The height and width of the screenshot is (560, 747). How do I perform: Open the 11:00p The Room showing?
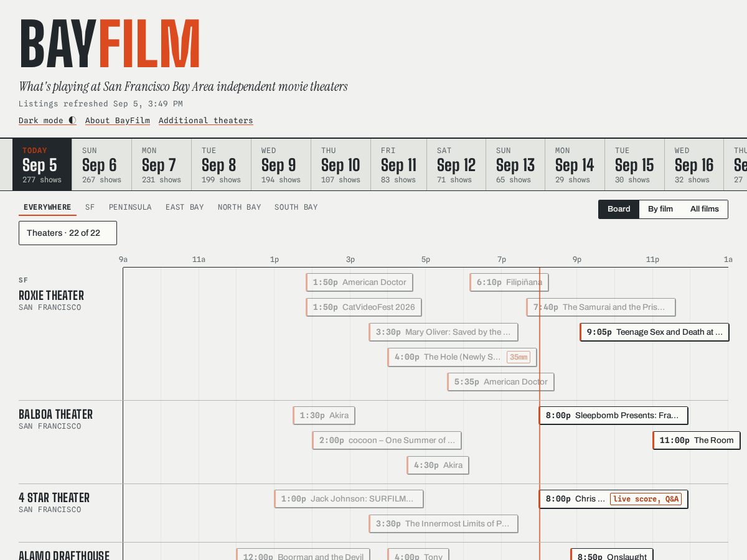(697, 441)
